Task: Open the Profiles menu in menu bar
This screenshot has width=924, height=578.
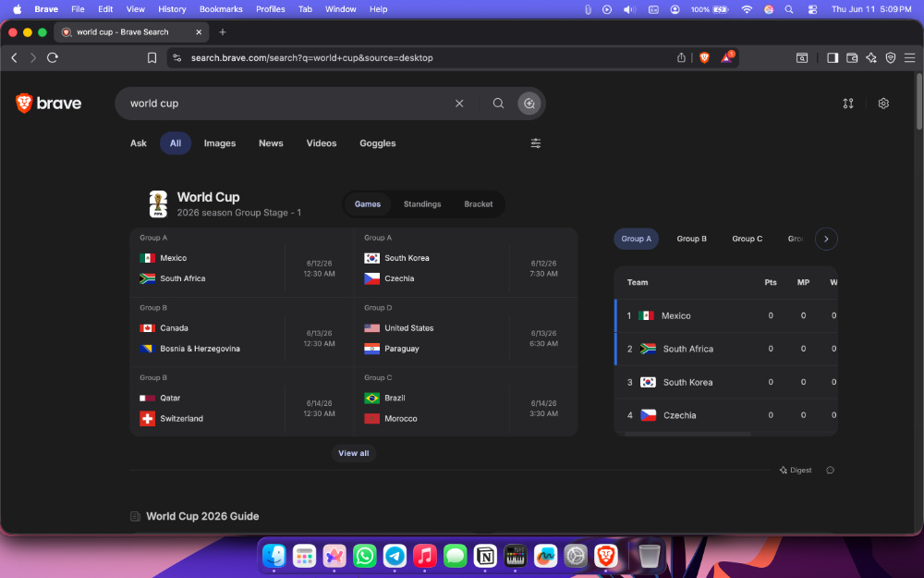Action: coord(271,9)
